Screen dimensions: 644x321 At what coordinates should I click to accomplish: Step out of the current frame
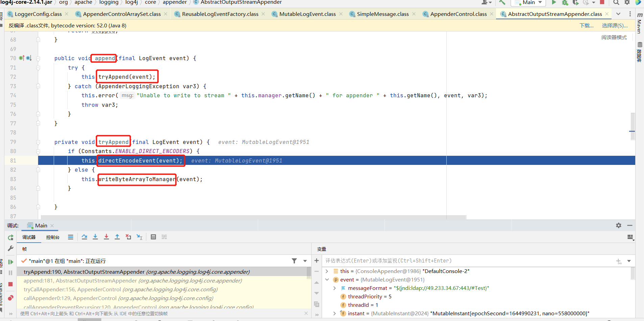[117, 237]
